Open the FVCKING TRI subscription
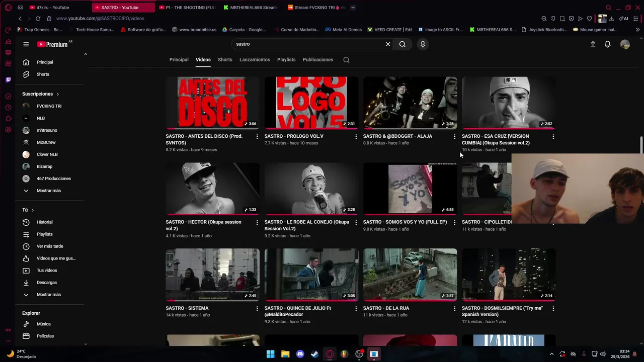This screenshot has width=644, height=362. point(49,106)
